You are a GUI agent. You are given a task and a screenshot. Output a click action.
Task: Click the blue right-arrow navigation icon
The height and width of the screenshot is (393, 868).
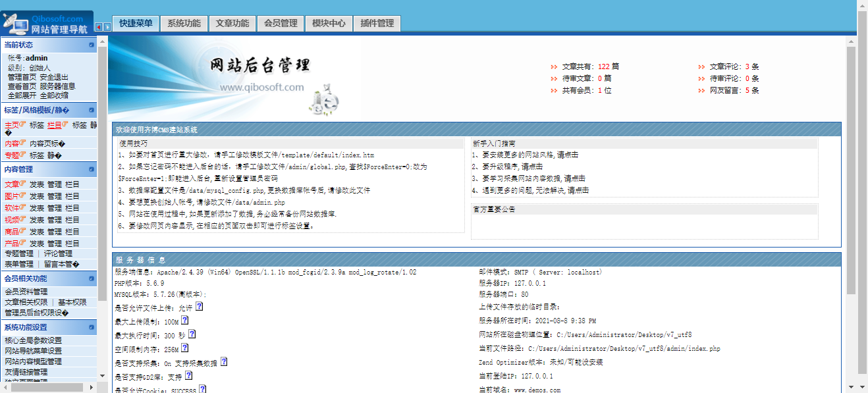(x=107, y=27)
